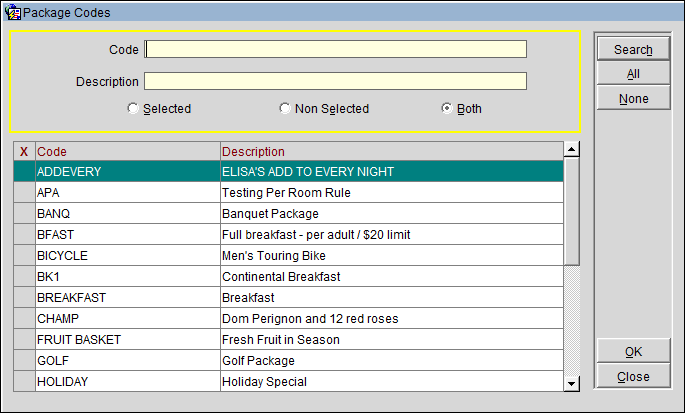Click into the Code input field
Screen dimensions: 685x413
click(x=336, y=50)
